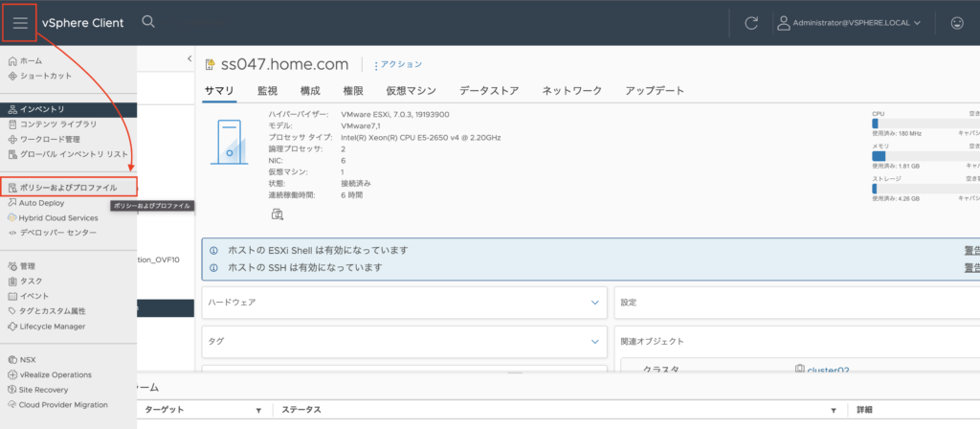Switch to the サマリ tab
Viewport: 980px width, 429px height.
click(219, 91)
